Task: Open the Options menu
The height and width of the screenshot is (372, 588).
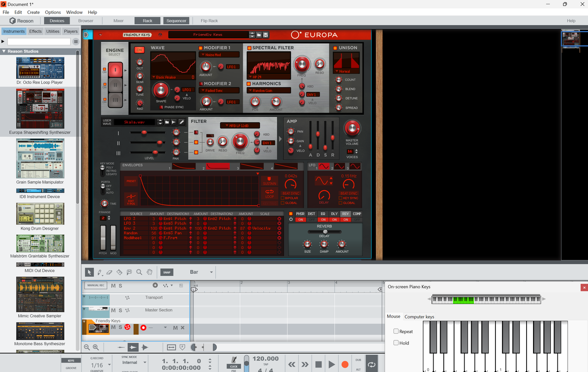Action: click(53, 12)
